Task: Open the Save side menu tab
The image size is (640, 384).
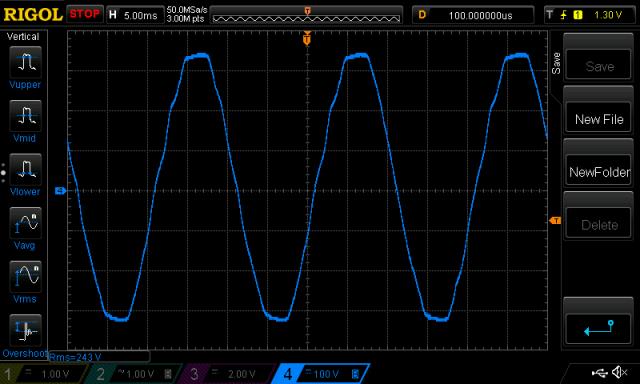Action: (556, 63)
